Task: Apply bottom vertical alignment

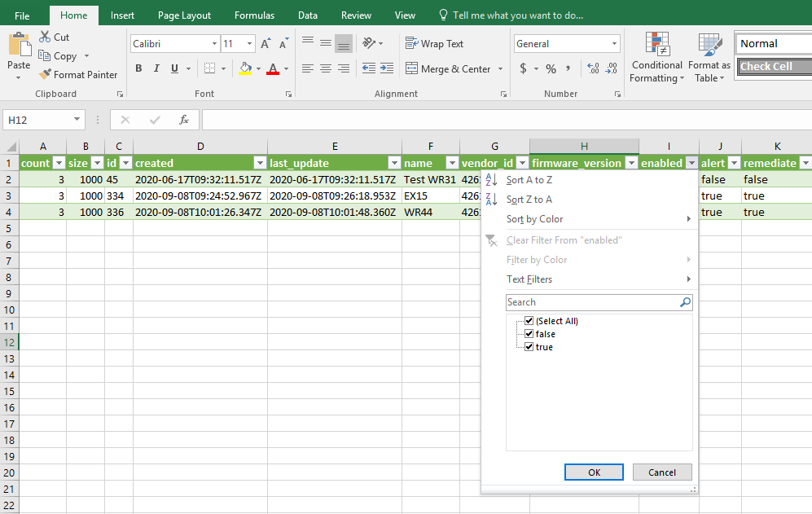Action: pos(344,43)
